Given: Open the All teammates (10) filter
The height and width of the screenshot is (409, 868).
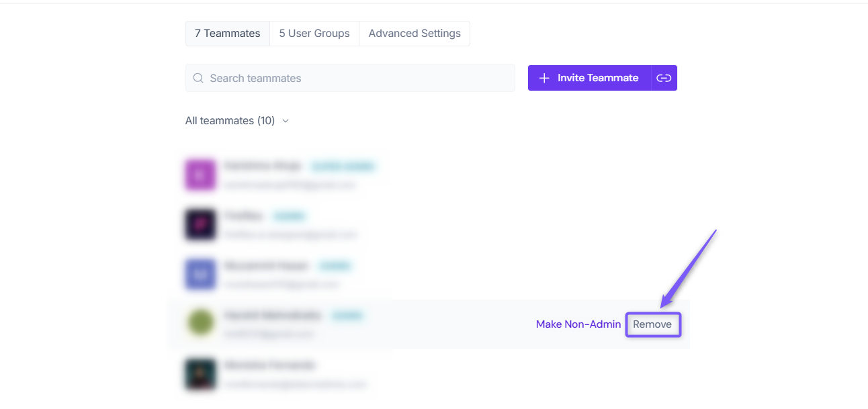Looking at the screenshot, I should tap(237, 121).
